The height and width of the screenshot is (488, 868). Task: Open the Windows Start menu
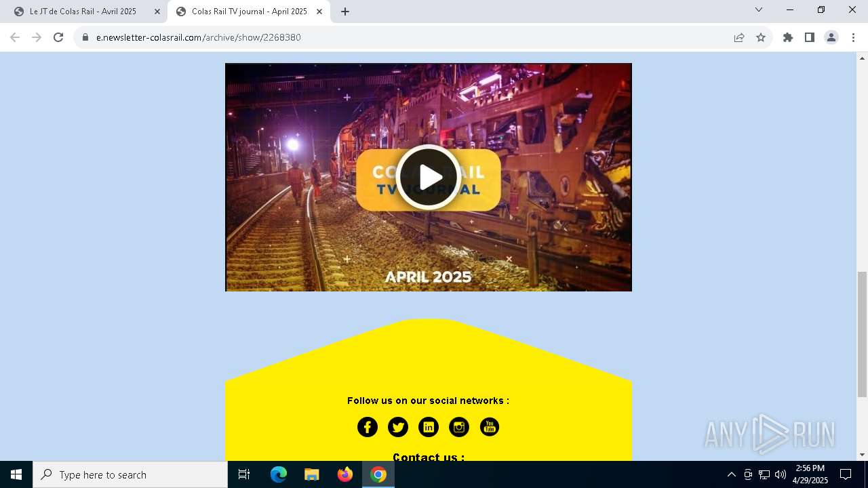16,474
